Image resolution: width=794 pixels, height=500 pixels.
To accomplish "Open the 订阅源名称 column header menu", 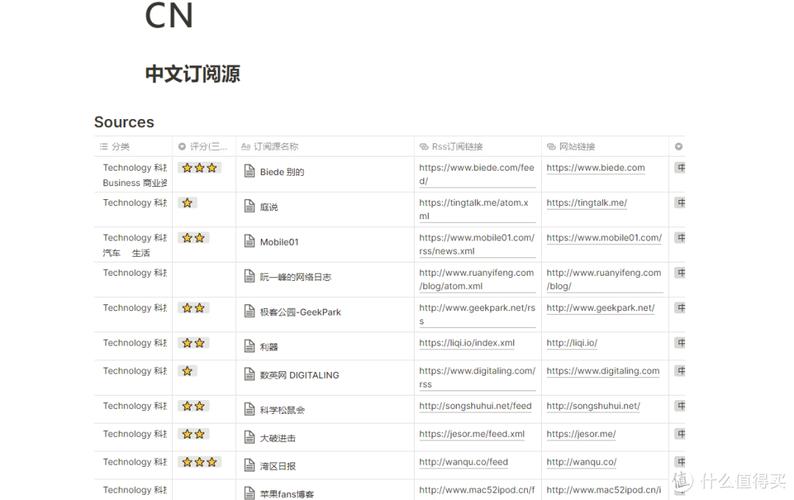I will tap(269, 146).
